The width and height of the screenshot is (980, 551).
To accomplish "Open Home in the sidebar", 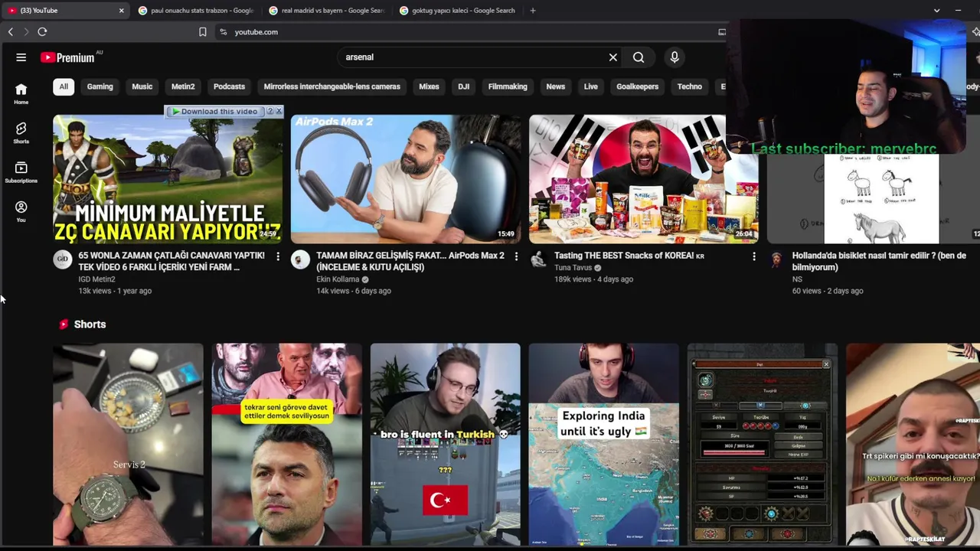I will pyautogui.click(x=21, y=93).
